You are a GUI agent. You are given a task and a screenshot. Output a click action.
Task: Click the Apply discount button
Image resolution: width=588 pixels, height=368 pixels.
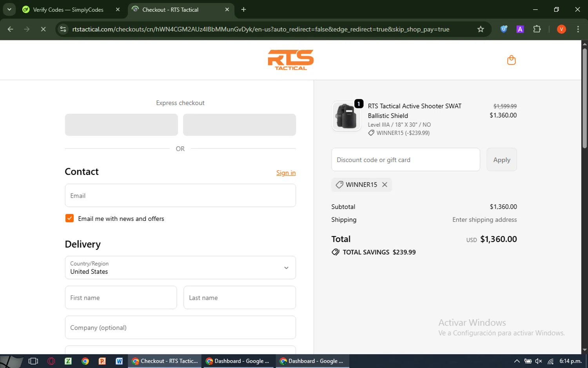[x=502, y=160]
